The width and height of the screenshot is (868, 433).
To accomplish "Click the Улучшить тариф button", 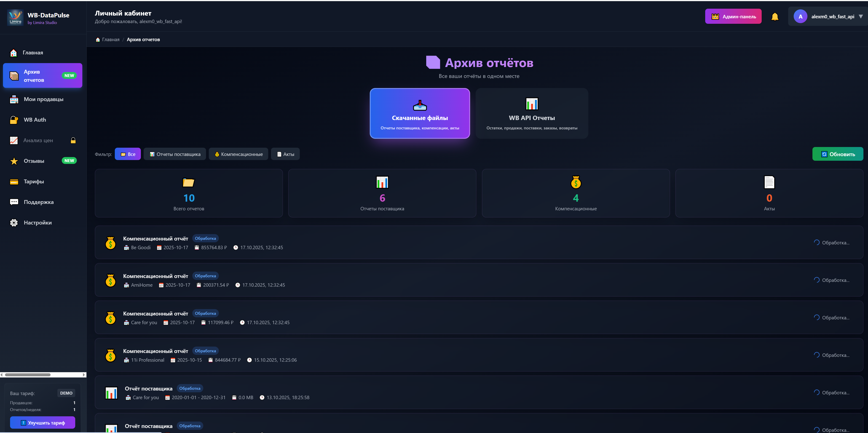I will click(x=43, y=422).
